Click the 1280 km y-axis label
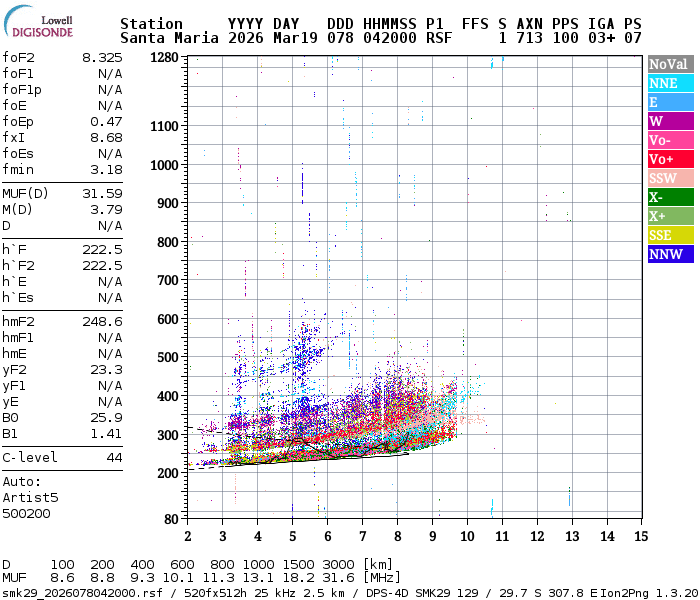The width and height of the screenshot is (700, 600). [164, 58]
